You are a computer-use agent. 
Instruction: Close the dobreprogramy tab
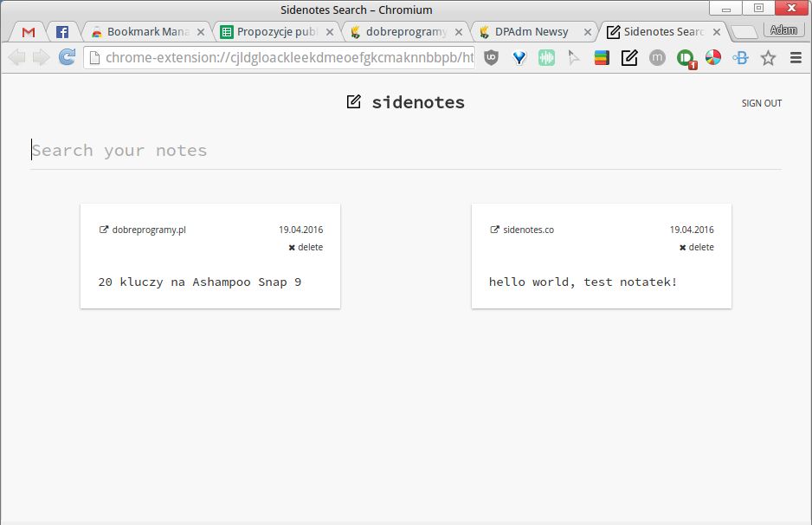(x=459, y=32)
